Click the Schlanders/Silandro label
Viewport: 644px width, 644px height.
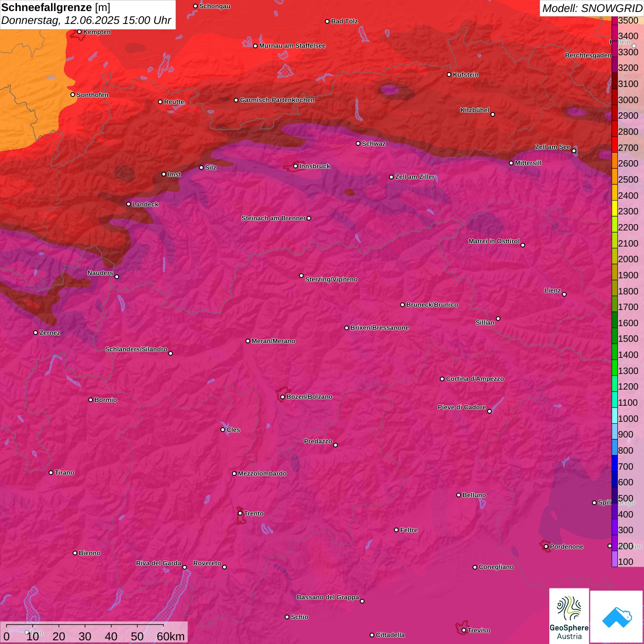[x=136, y=349]
